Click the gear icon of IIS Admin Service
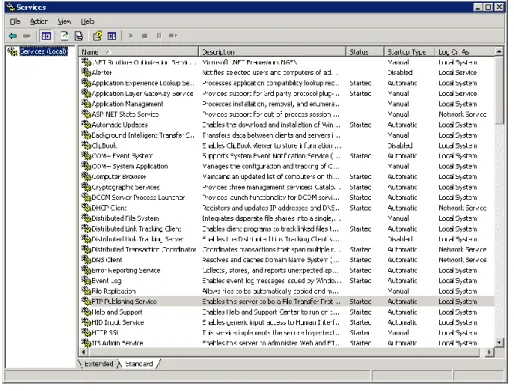The height and width of the screenshot is (391, 514). [x=86, y=343]
